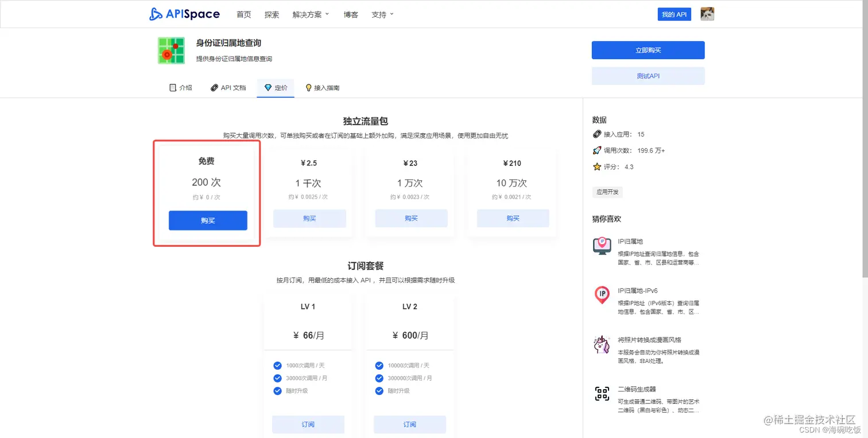Click the APISpace logo
The height and width of the screenshot is (438, 868).
click(184, 14)
